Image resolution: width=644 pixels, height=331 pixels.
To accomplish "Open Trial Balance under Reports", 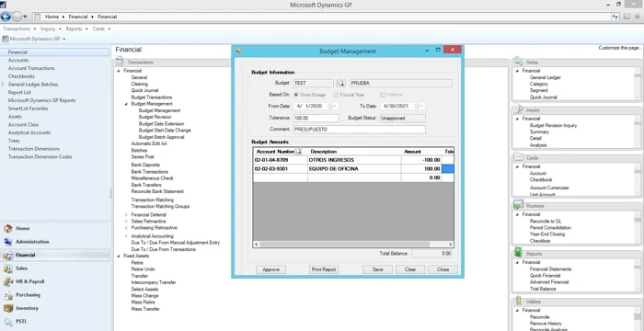I will [543, 289].
